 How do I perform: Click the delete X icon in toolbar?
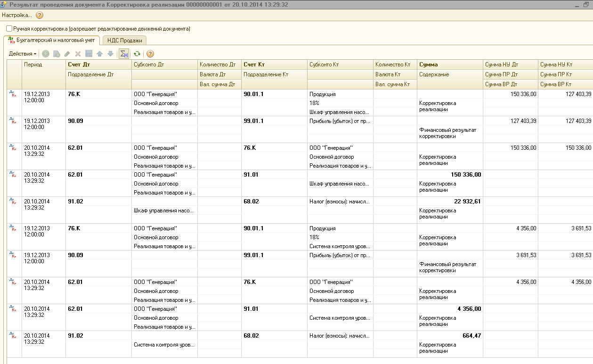click(78, 54)
